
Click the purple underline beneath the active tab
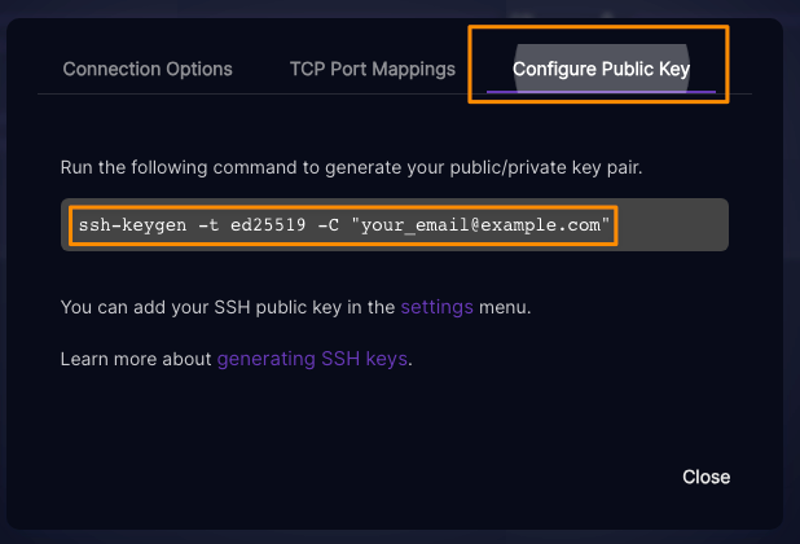[x=601, y=92]
